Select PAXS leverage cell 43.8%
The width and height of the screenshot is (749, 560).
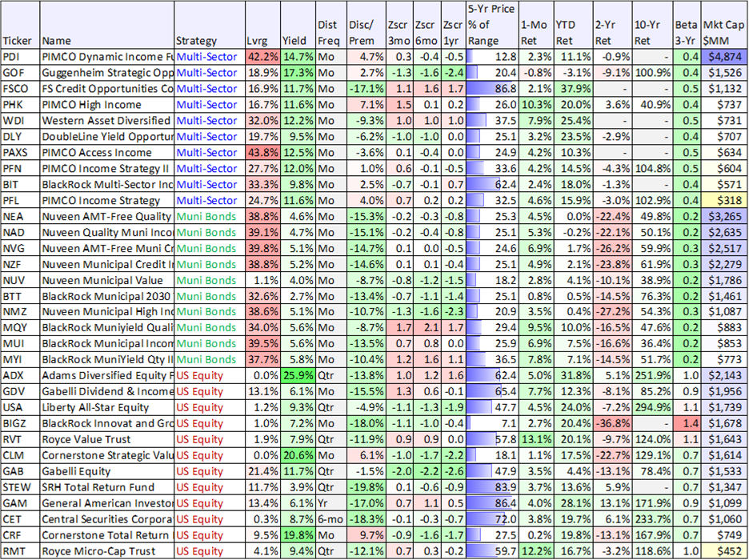click(x=262, y=153)
